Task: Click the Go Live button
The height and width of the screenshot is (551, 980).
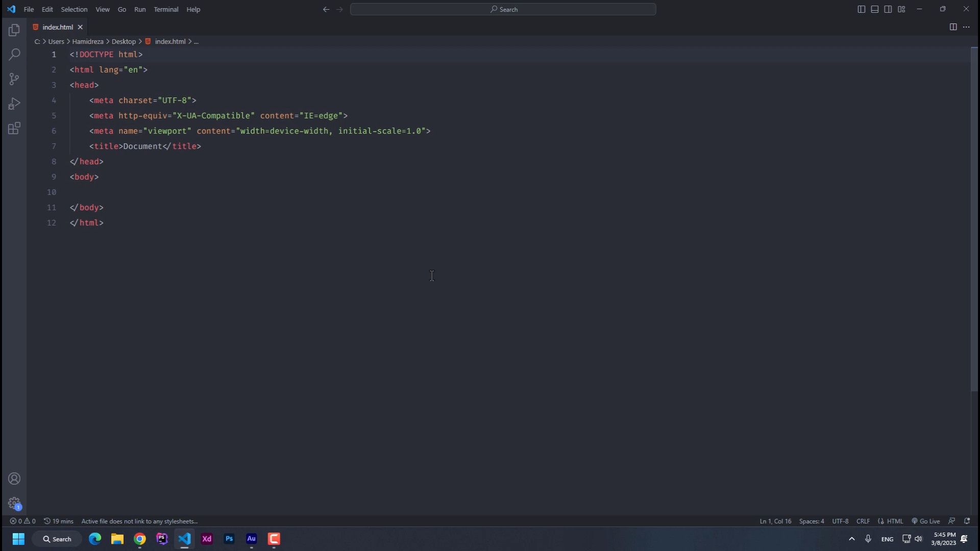Action: coord(926,521)
